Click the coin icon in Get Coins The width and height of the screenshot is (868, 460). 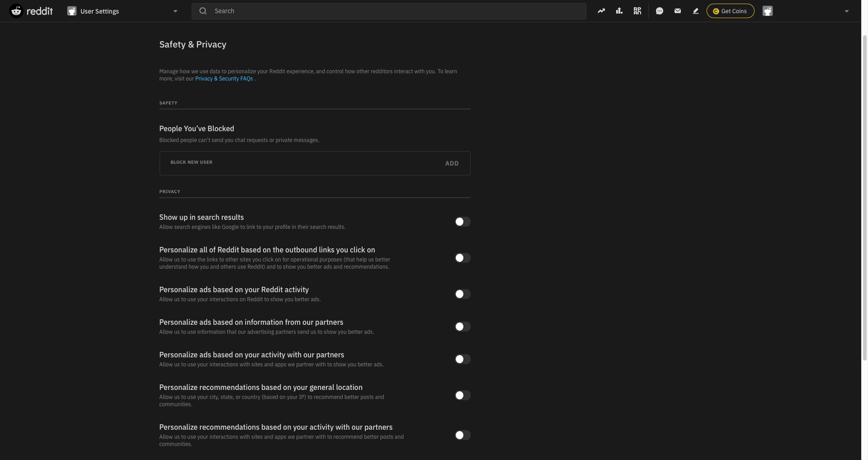coord(716,11)
